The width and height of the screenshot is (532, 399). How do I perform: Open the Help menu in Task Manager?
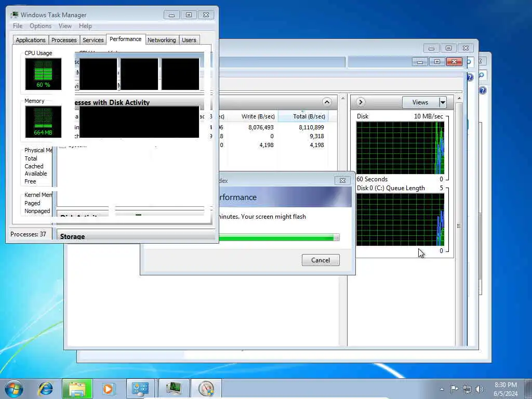(85, 26)
